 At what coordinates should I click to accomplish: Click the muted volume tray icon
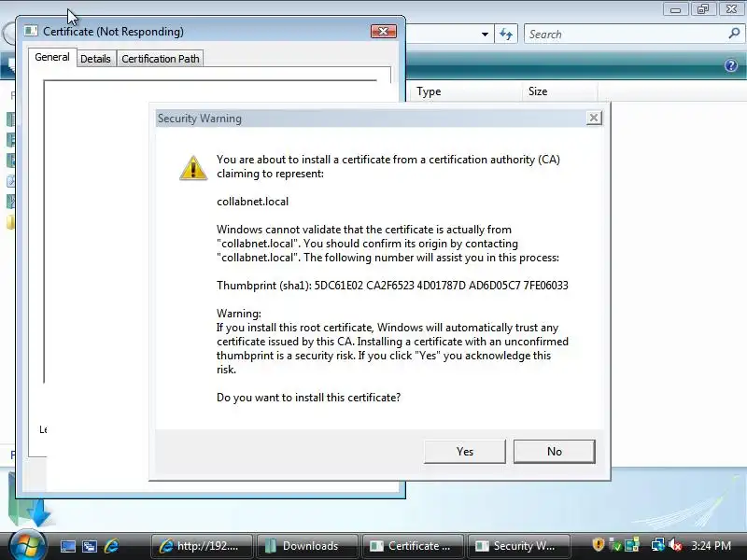click(x=675, y=545)
